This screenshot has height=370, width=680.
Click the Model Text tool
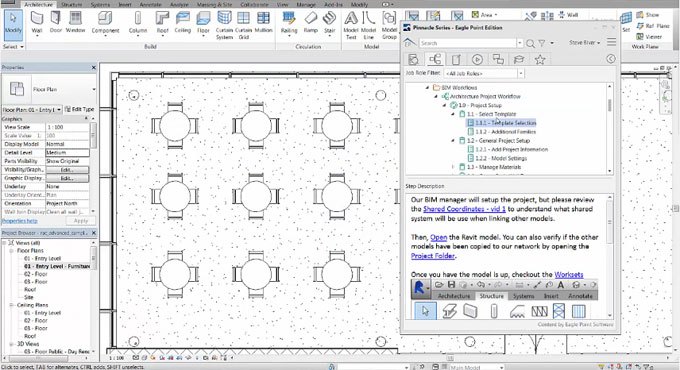pos(351,25)
